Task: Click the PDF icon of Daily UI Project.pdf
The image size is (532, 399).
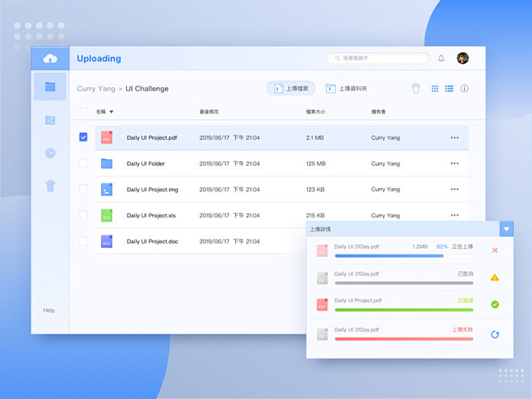Action: point(107,137)
